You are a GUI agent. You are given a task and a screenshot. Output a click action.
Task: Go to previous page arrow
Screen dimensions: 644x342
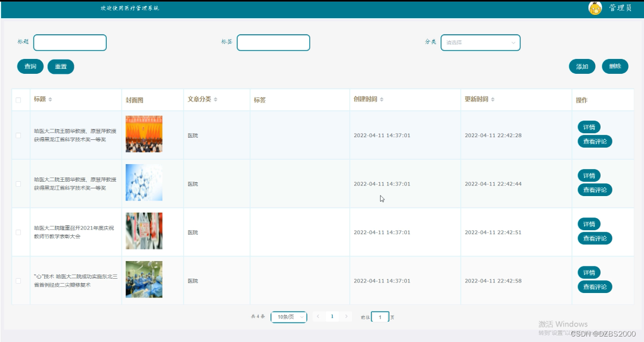coord(318,317)
